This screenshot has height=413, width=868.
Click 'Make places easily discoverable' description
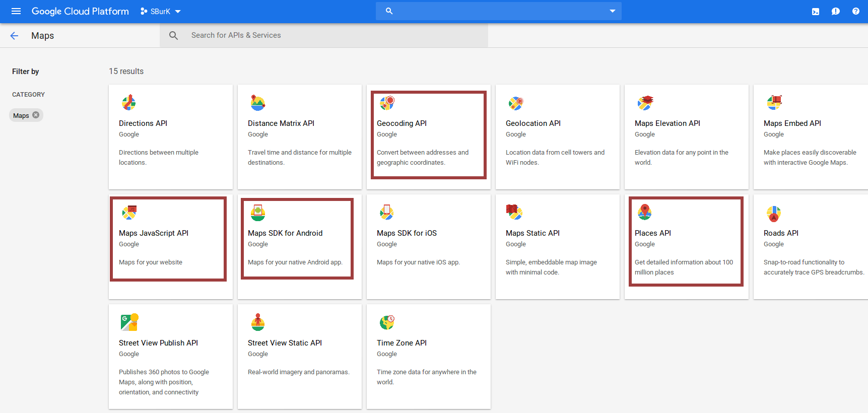tap(810, 158)
